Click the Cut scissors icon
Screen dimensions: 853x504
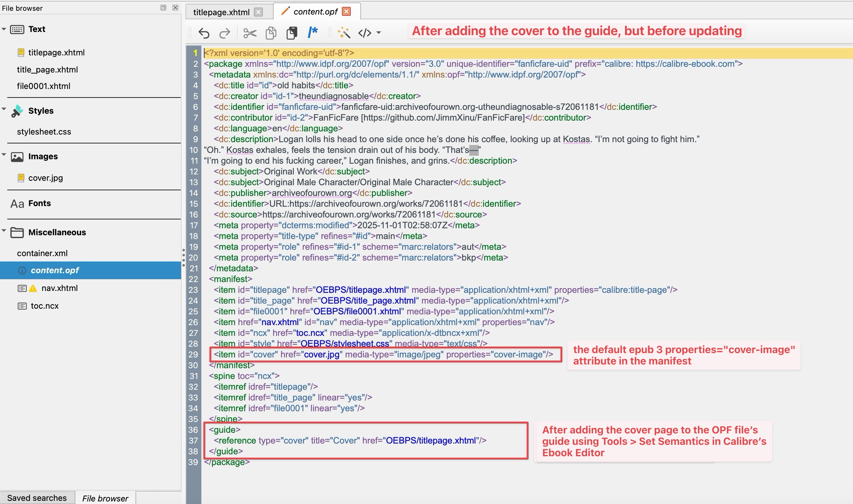pos(250,33)
